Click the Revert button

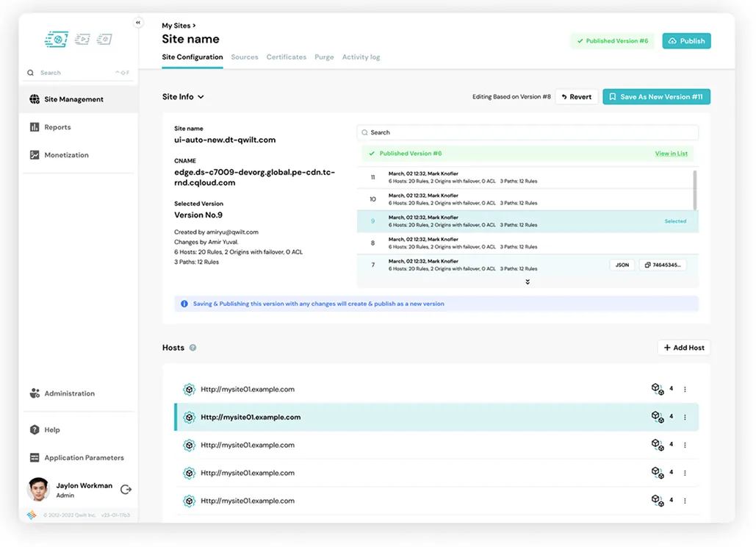tap(577, 96)
